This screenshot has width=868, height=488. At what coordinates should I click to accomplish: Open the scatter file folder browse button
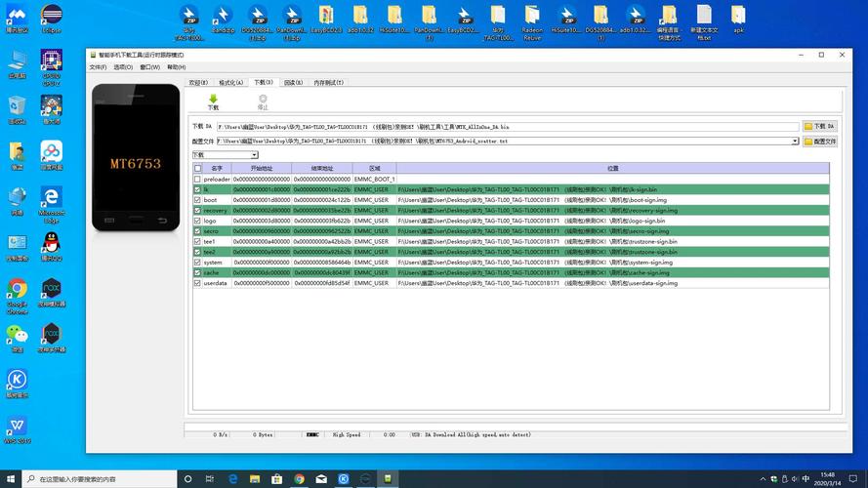pyautogui.click(x=820, y=142)
